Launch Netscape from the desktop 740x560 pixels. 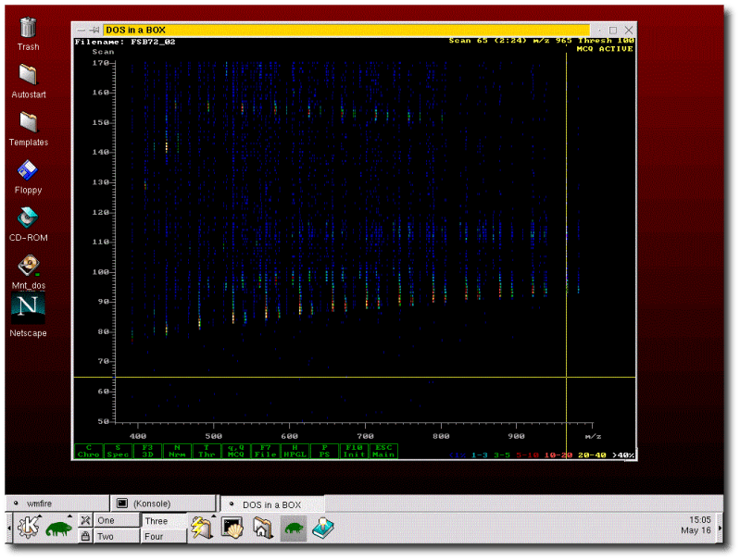(x=28, y=308)
